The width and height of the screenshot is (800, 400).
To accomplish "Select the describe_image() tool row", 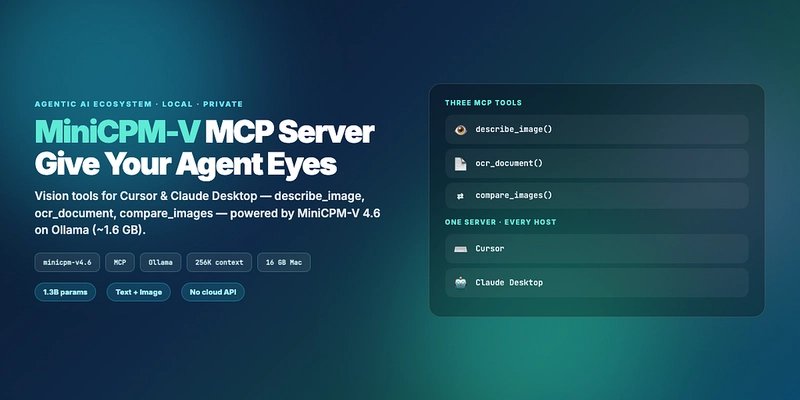I will 597,130.
